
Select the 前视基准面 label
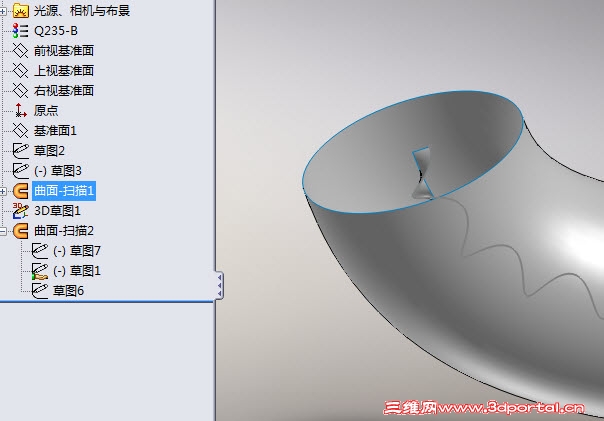tap(64, 50)
